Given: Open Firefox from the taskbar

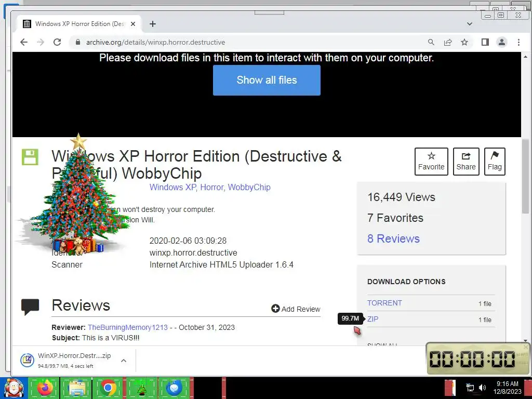Looking at the screenshot, I should point(45,388).
